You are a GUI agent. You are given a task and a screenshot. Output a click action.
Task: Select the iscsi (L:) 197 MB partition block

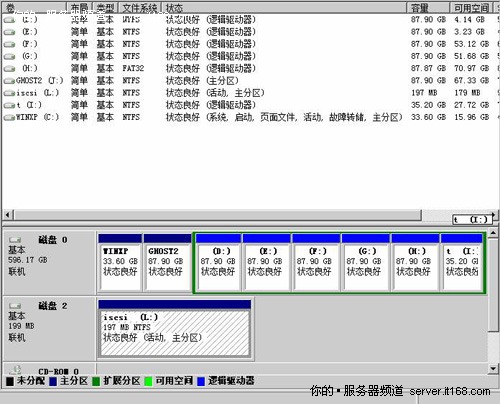(175, 329)
